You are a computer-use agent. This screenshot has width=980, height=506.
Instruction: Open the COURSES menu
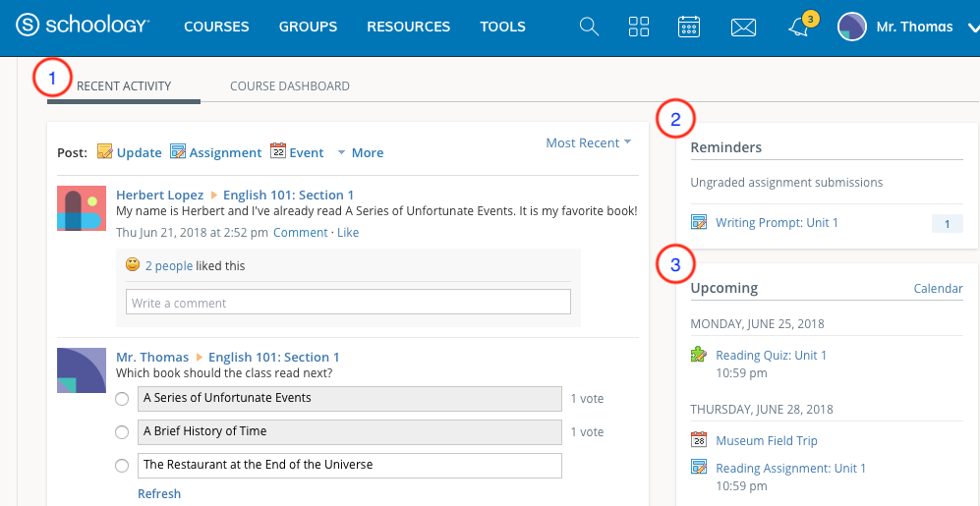[216, 27]
